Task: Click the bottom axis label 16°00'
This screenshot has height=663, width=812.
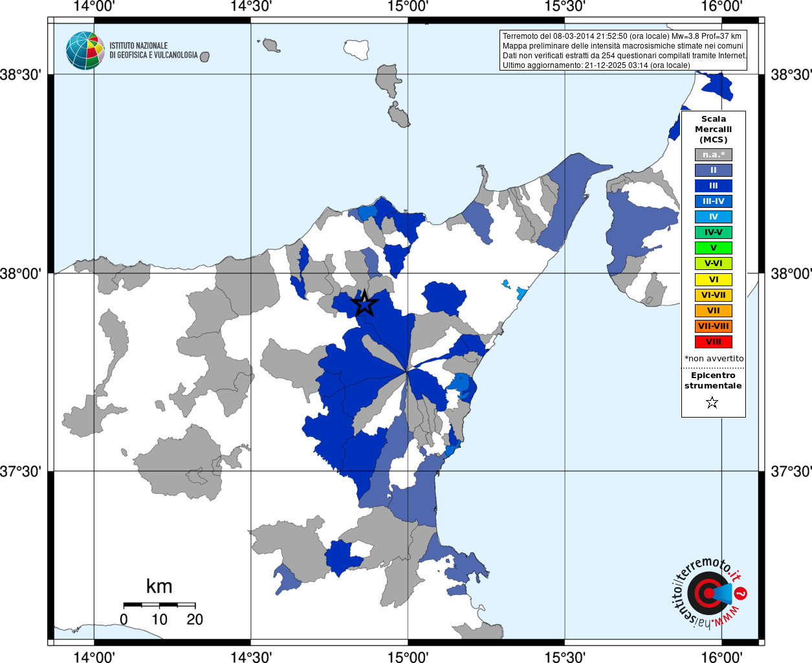Action: (x=721, y=657)
